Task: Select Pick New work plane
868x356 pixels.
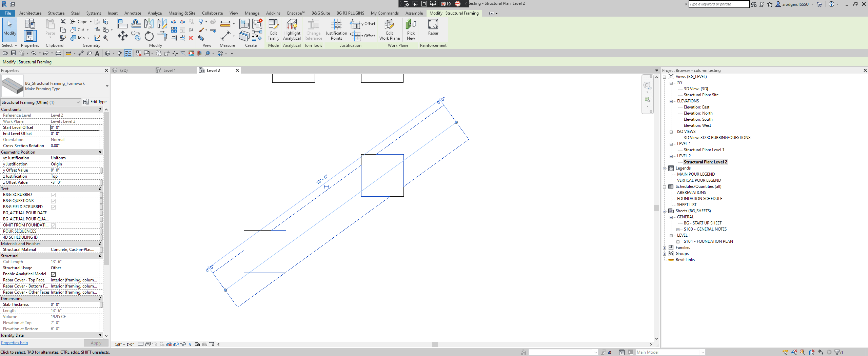Action: (x=411, y=30)
